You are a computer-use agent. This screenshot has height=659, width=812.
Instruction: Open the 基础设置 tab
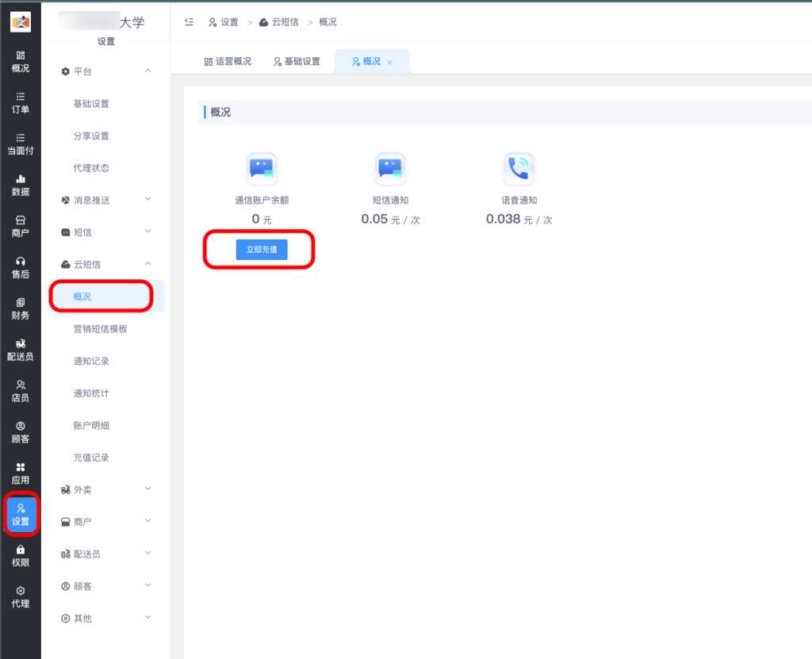(298, 60)
